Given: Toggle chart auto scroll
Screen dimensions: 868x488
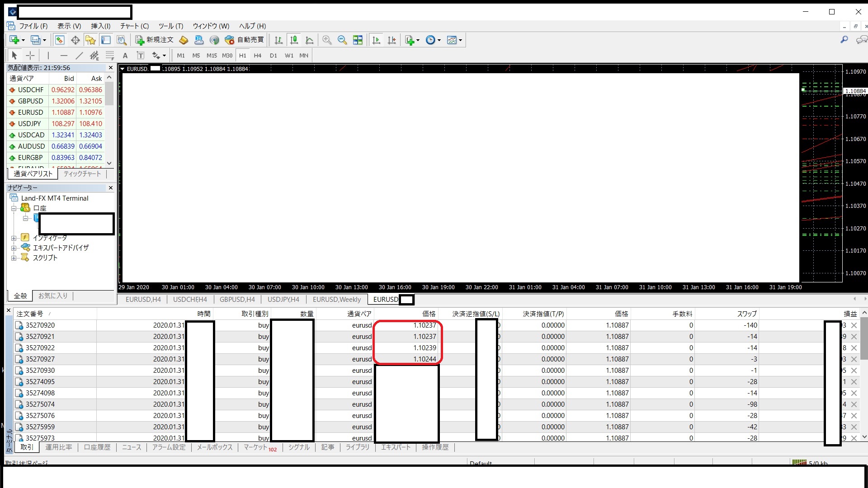Looking at the screenshot, I should (376, 40).
